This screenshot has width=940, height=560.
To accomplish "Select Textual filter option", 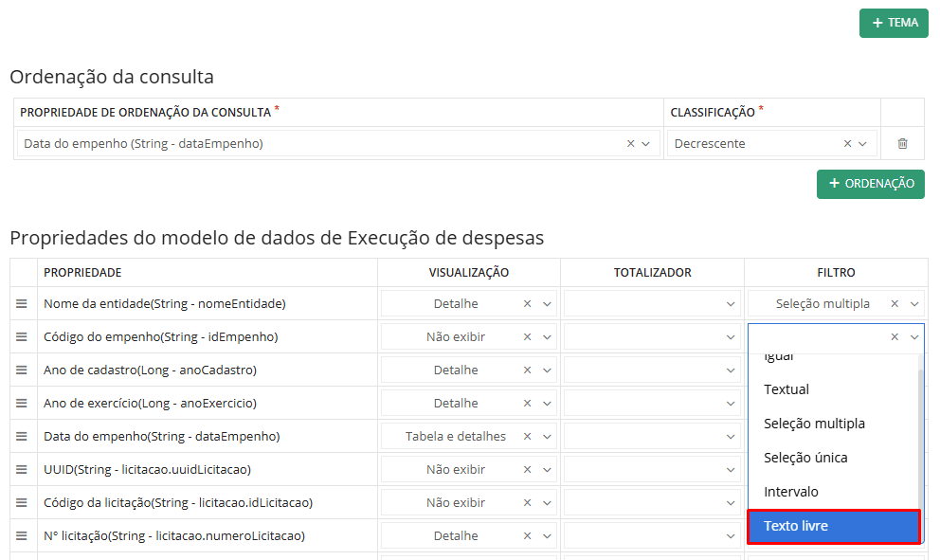I will point(833,389).
